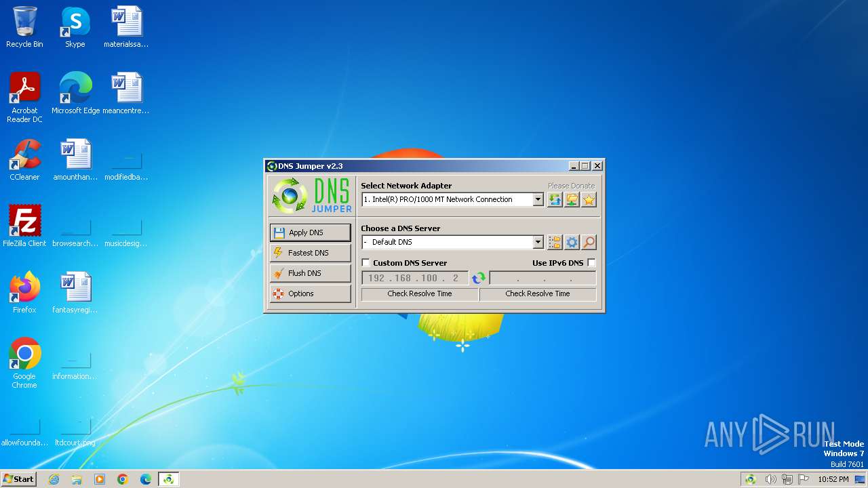Select the musicdesig... desktop file

coord(126,231)
